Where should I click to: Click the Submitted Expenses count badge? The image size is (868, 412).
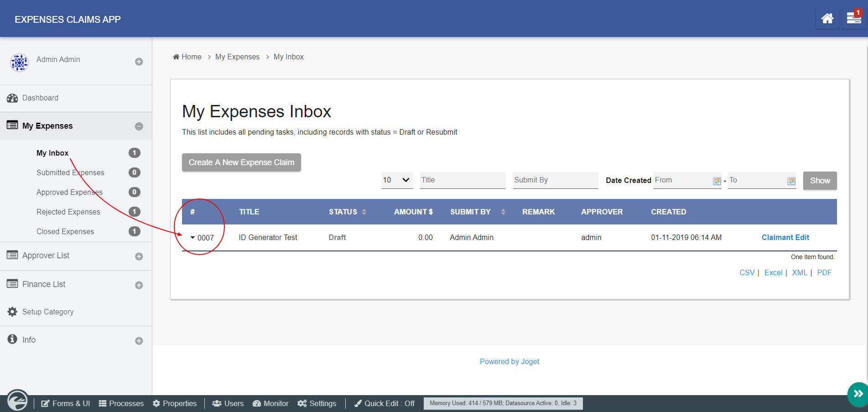point(134,172)
